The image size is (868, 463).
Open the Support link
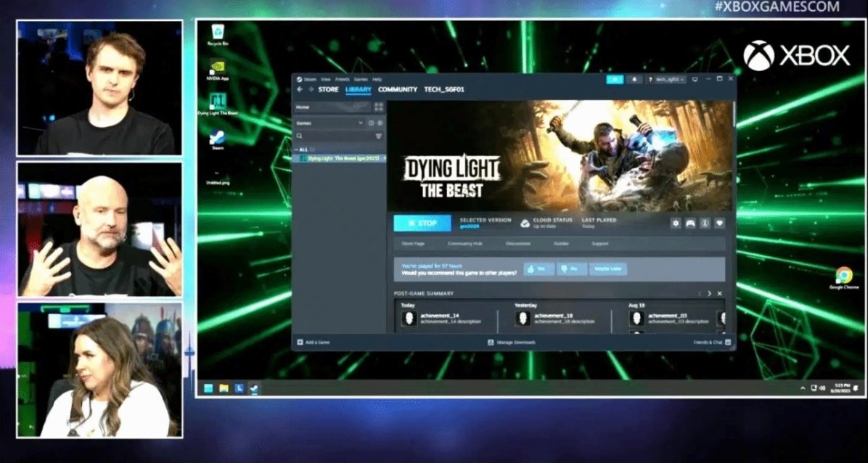pos(599,244)
